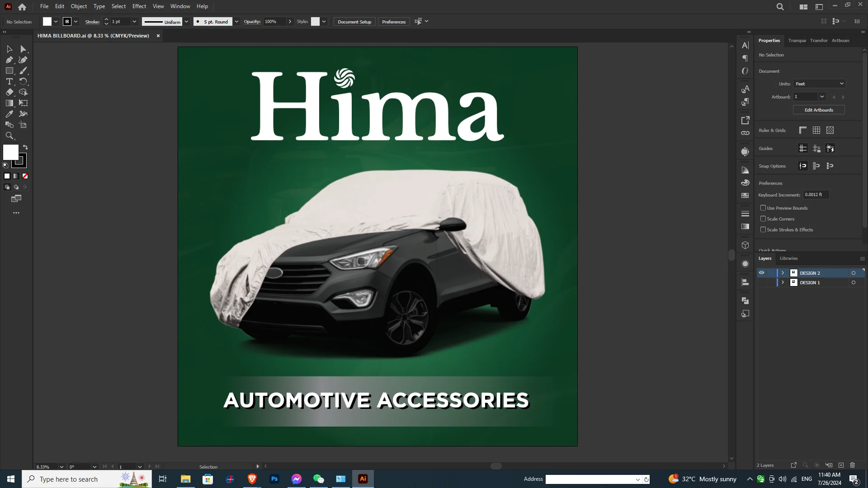Open the Effect menu
Image resolution: width=868 pixels, height=488 pixels.
pyautogui.click(x=139, y=6)
